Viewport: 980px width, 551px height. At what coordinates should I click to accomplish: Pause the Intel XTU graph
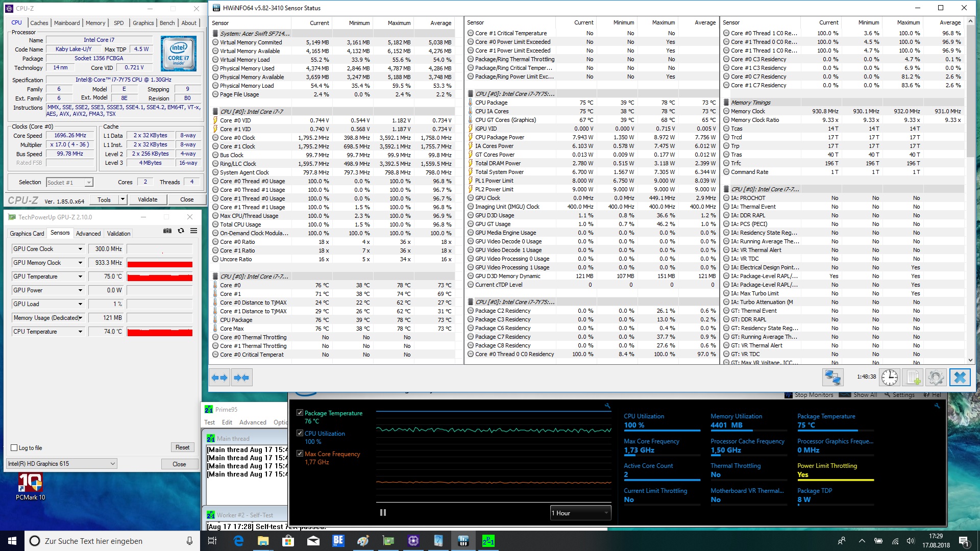(383, 513)
